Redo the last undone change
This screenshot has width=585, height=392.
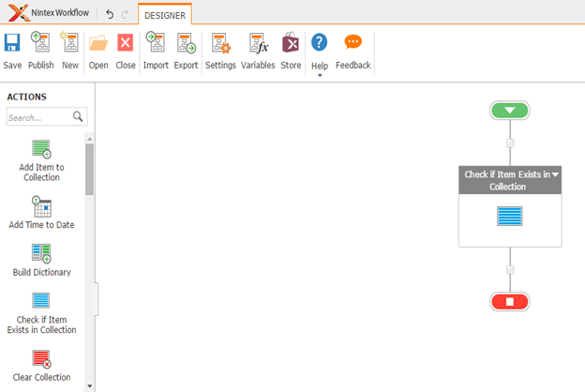tap(125, 14)
